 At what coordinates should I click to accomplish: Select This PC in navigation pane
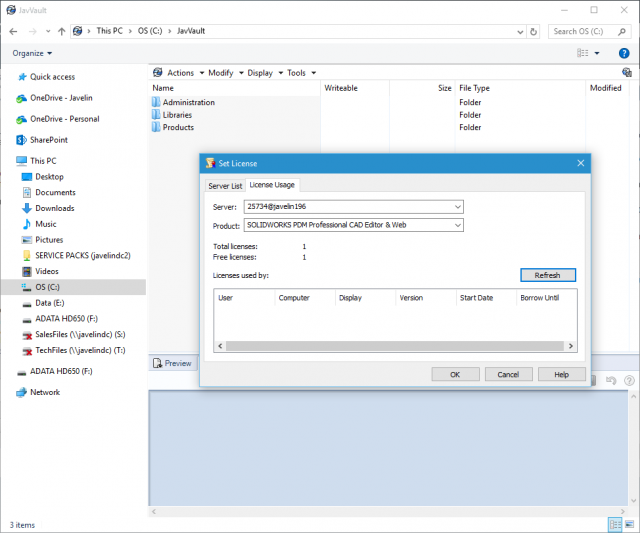pyautogui.click(x=43, y=161)
